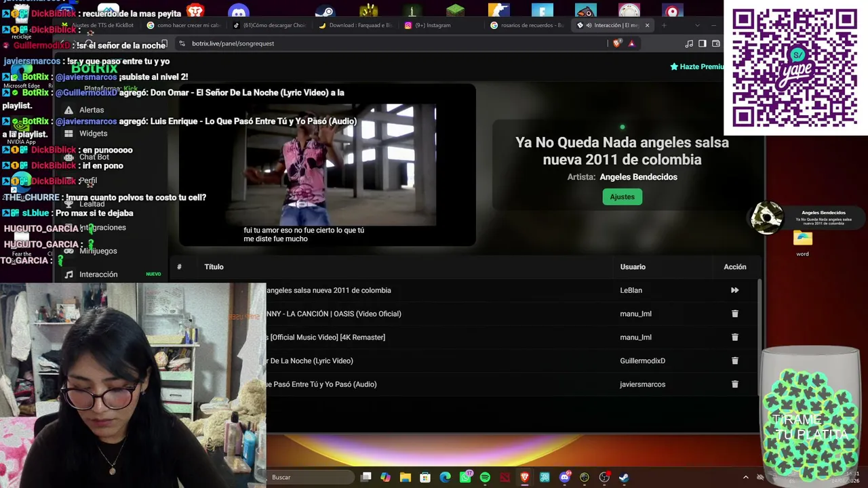The height and width of the screenshot is (488, 868).
Task: Click the green Ajustes button
Action: pyautogui.click(x=622, y=197)
